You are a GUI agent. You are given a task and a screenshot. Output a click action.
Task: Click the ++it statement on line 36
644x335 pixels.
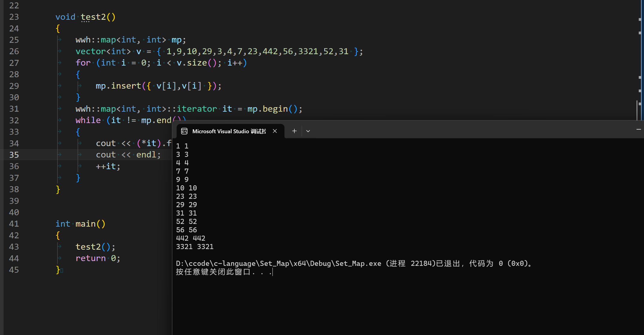coord(108,166)
